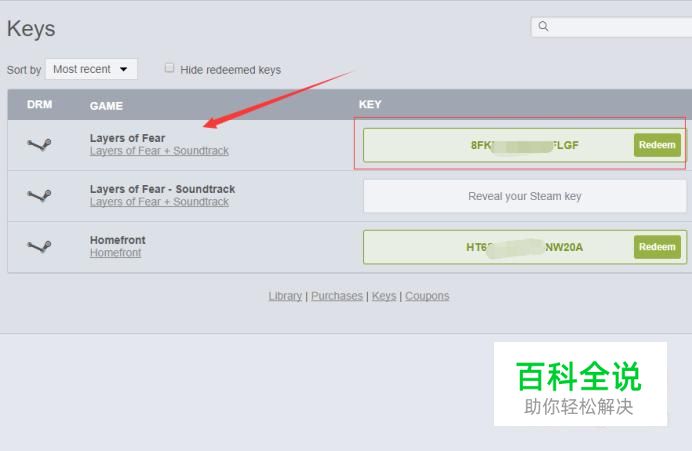Open the Layers of Fear + Soundtrack link under the Soundtrack title
Viewport: 692px width, 451px height.
pyautogui.click(x=159, y=202)
